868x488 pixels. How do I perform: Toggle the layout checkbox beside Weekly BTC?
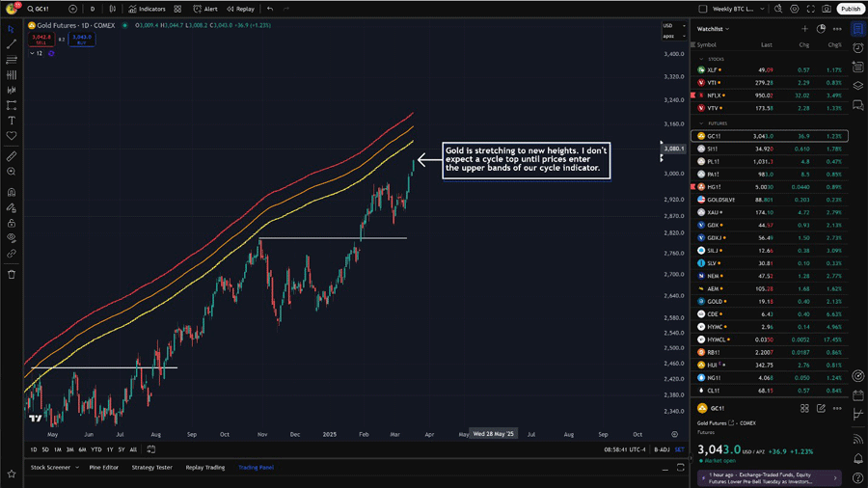pos(703,9)
